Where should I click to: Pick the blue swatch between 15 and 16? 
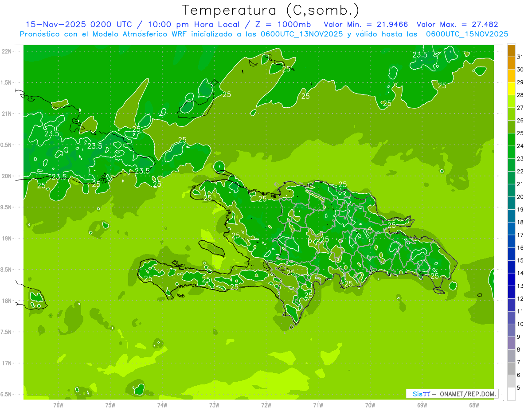tap(511, 254)
